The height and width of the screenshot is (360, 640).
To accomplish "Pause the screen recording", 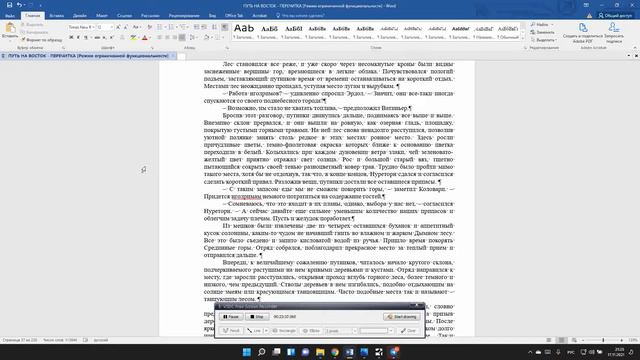I will click(231, 317).
